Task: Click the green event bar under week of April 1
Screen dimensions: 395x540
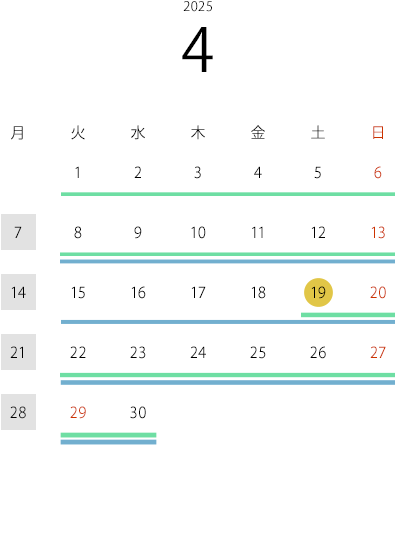Action: [x=228, y=194]
